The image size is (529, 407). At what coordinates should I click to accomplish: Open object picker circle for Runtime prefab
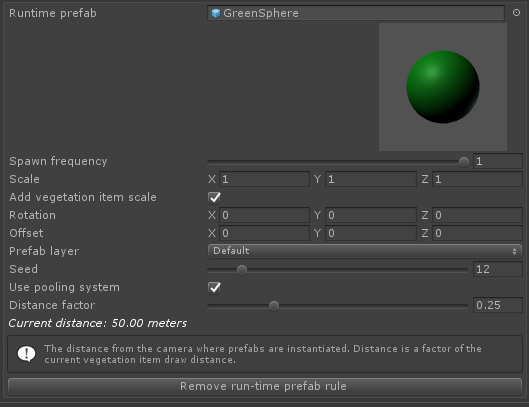pyautogui.click(x=516, y=13)
